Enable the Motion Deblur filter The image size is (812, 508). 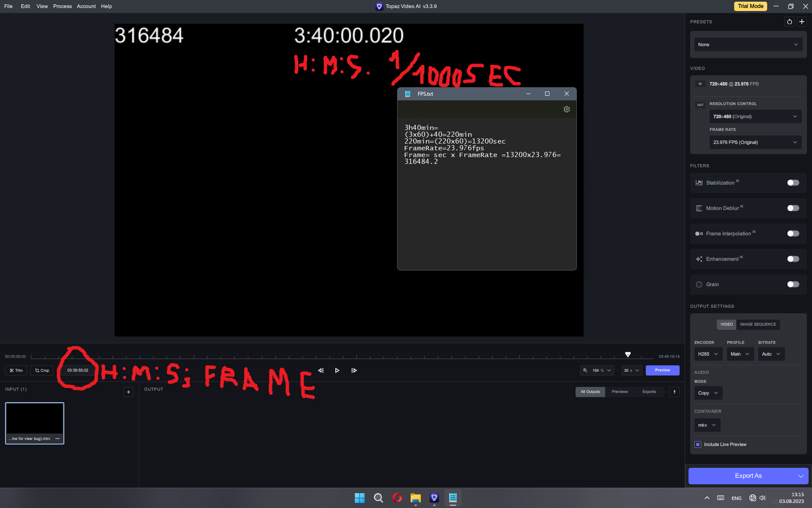pyautogui.click(x=793, y=208)
